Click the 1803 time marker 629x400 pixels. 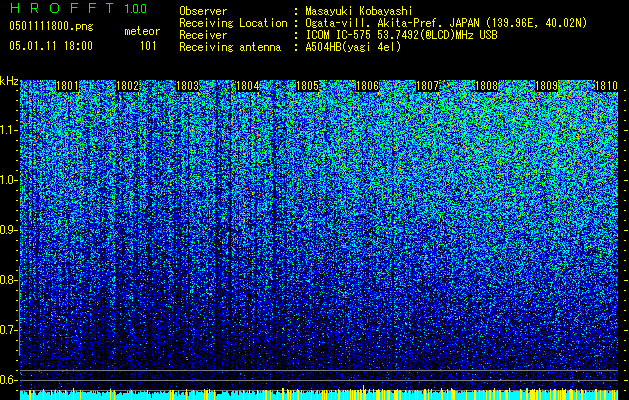(187, 86)
